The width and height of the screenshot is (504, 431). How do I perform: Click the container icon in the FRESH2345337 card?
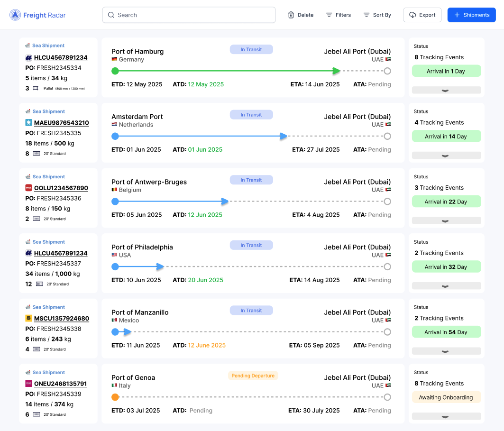click(39, 284)
